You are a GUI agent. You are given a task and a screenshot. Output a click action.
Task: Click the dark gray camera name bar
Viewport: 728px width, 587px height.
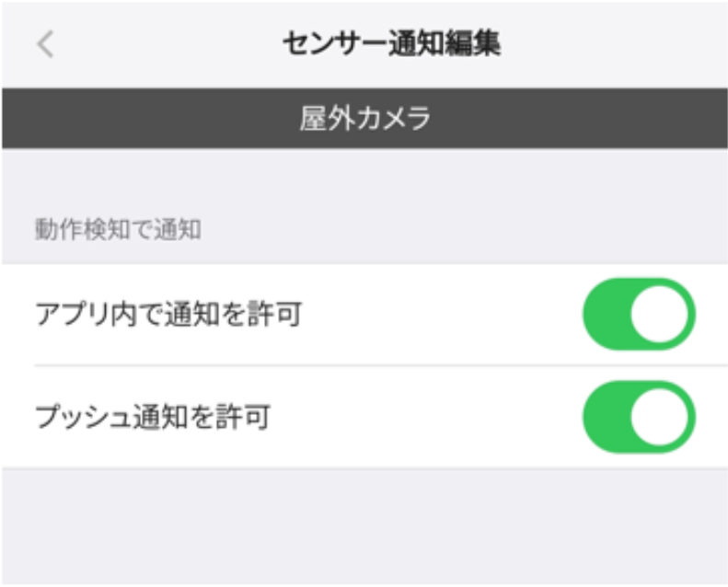click(138, 119)
